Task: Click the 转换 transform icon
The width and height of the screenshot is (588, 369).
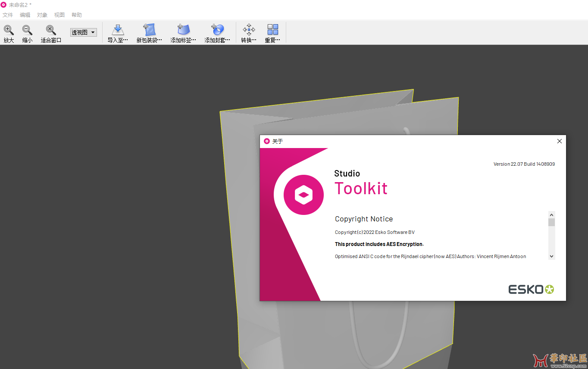Action: [249, 29]
